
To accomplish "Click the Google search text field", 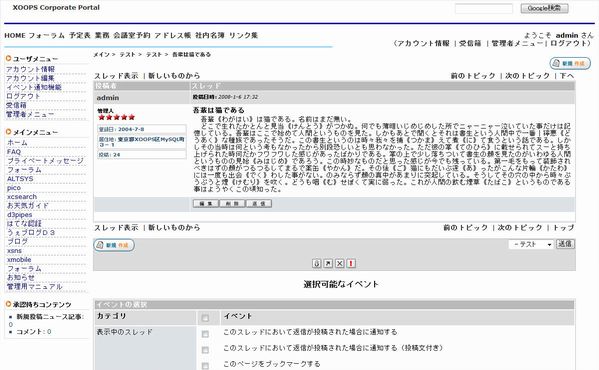I will 484,8.
